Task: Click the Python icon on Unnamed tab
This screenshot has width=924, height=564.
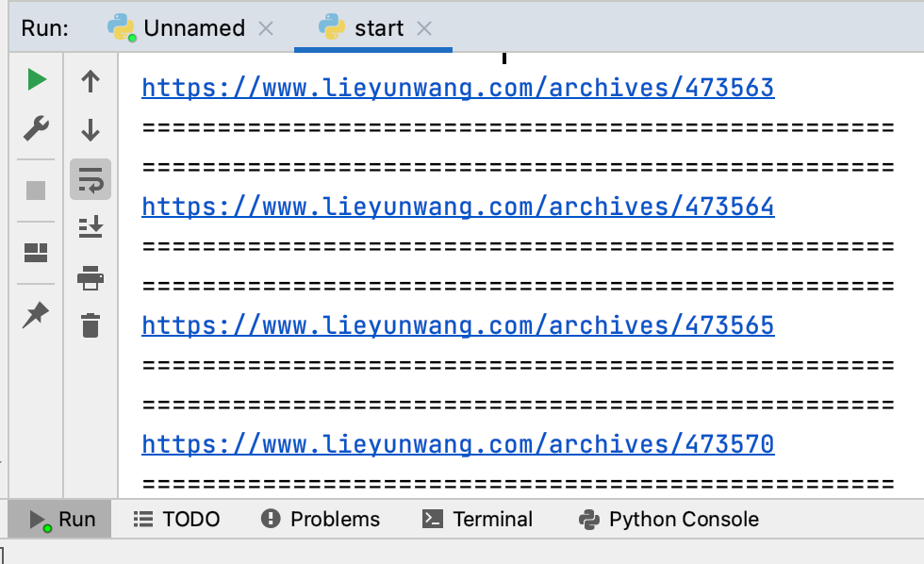Action: 122,27
